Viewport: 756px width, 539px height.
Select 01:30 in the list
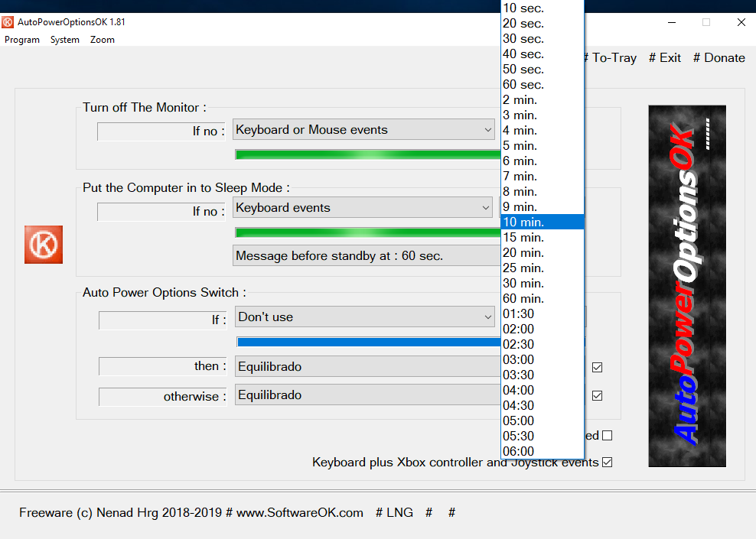click(x=543, y=313)
